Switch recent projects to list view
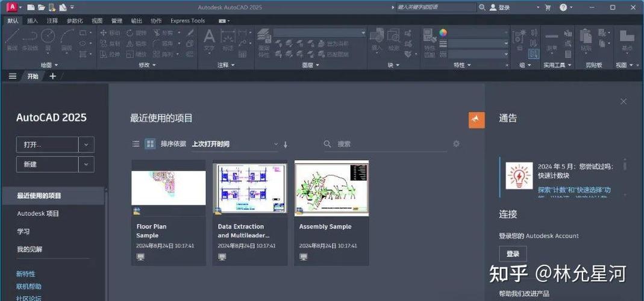The width and height of the screenshot is (644, 301). 136,144
